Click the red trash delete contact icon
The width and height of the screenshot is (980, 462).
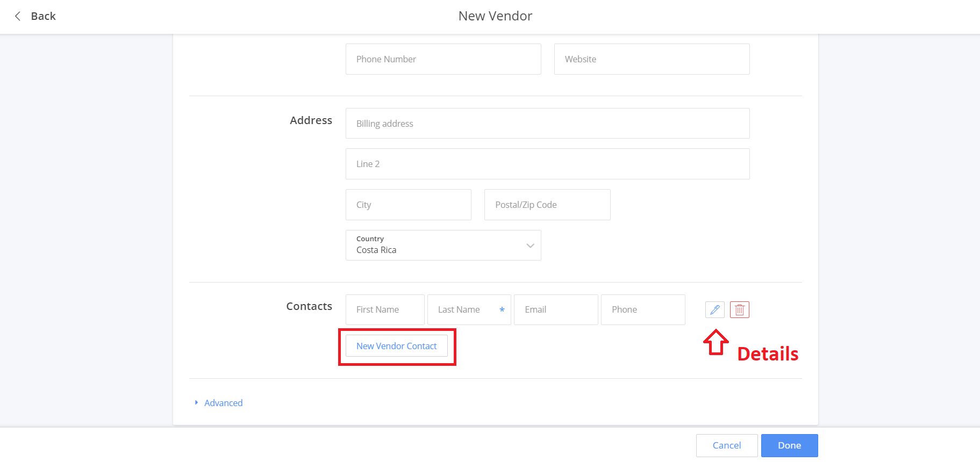click(x=740, y=309)
